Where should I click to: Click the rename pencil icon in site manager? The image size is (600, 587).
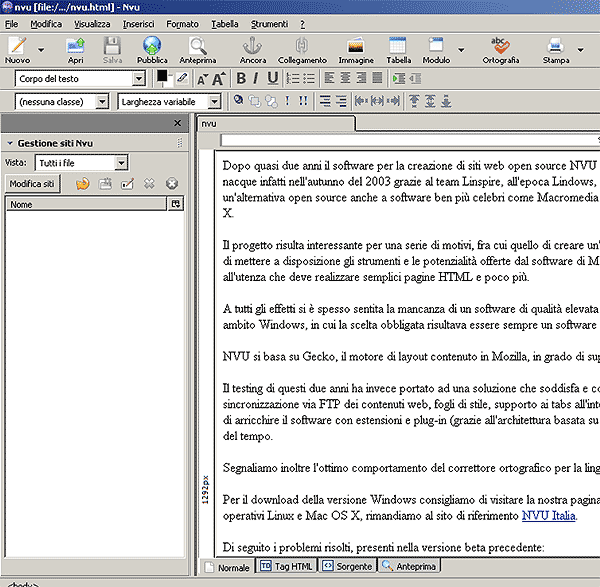(x=127, y=184)
